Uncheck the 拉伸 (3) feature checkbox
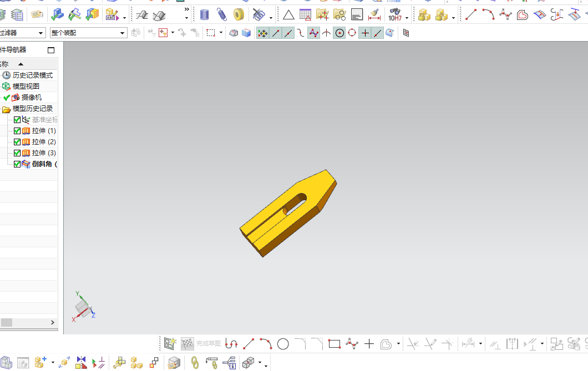 (x=17, y=153)
